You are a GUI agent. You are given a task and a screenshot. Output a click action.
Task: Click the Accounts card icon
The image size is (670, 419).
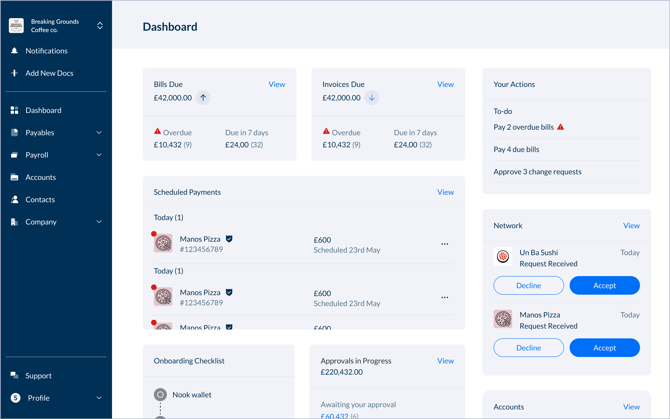[x=15, y=177]
